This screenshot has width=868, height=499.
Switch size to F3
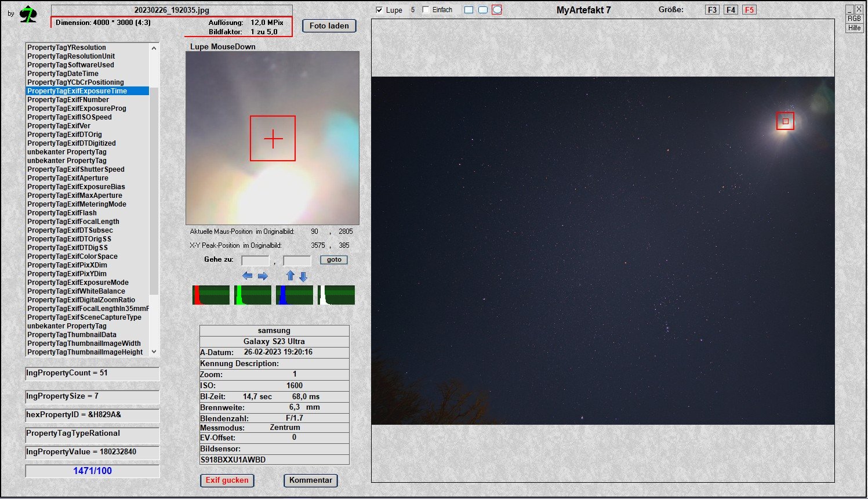pyautogui.click(x=712, y=10)
